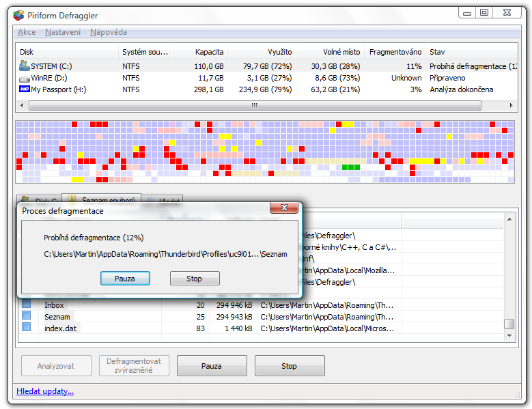532x409 pixels.
Task: Click the Inbox file name
Action: pyautogui.click(x=54, y=305)
